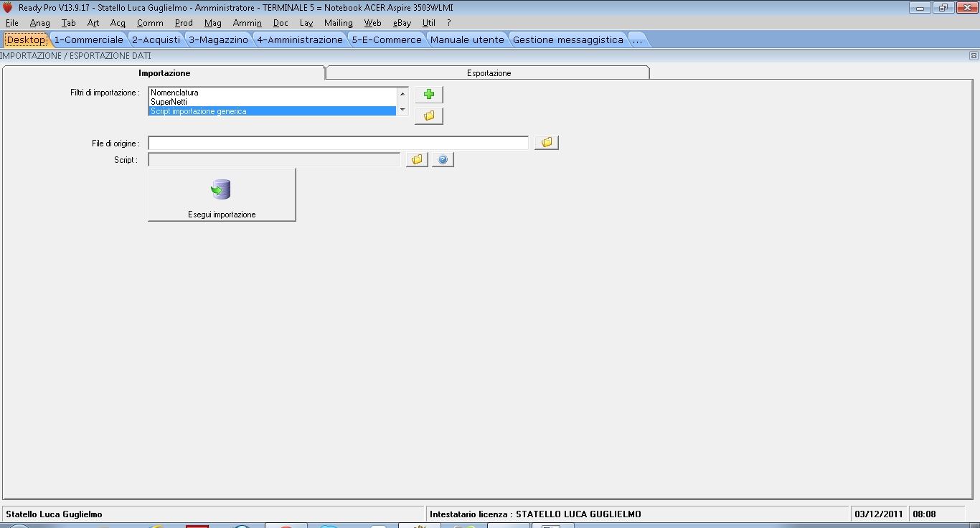Switch to the Esportazione tab

pos(489,73)
